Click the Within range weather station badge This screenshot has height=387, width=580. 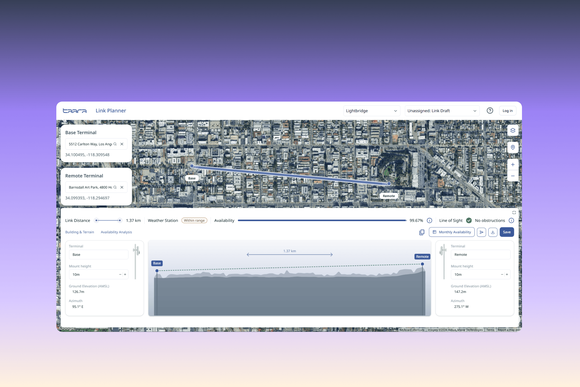point(194,221)
